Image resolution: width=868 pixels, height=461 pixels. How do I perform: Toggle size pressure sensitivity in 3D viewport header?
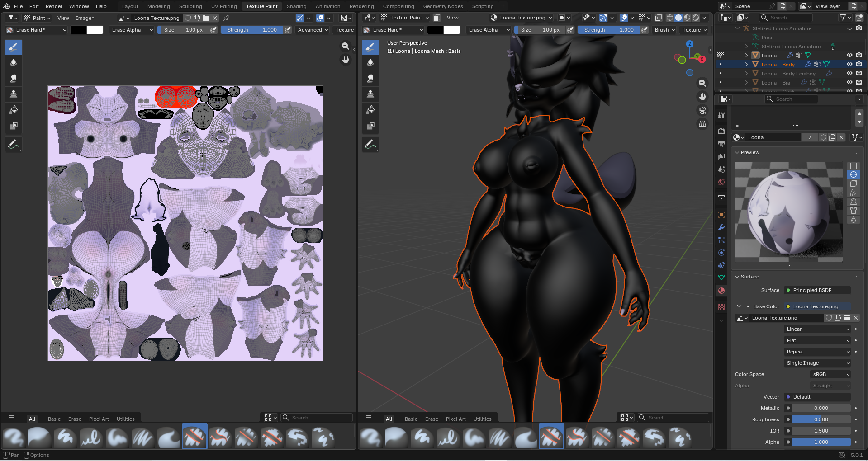click(x=570, y=30)
